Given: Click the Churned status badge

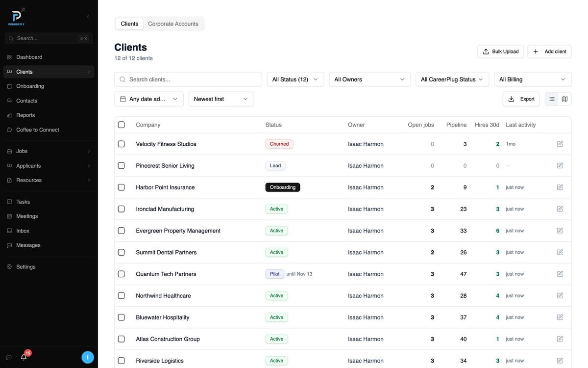Looking at the screenshot, I should click(x=279, y=144).
